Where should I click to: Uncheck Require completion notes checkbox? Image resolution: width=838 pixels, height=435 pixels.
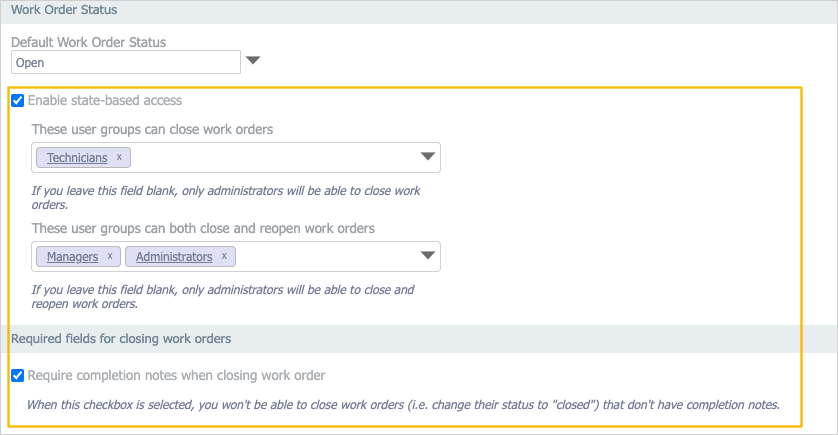point(17,376)
